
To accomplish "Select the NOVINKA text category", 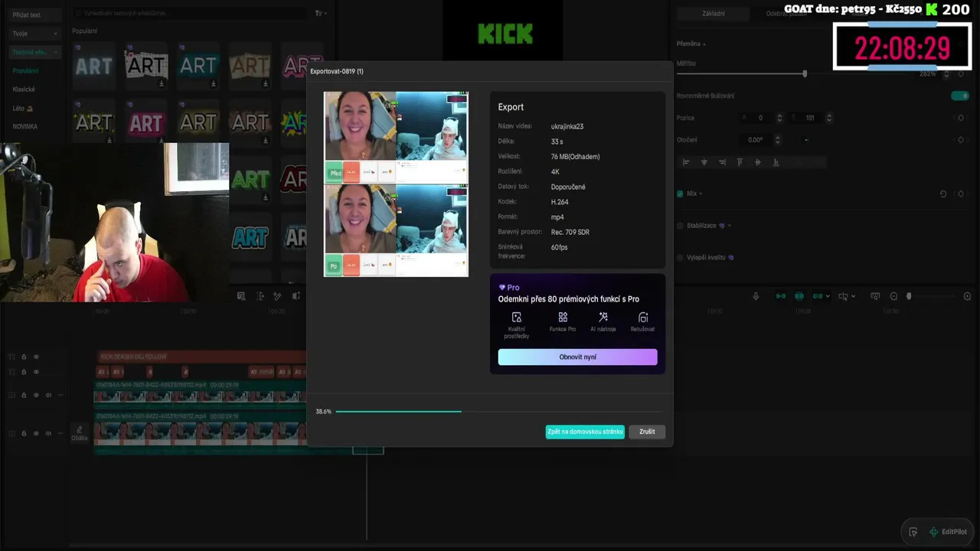I will (25, 126).
